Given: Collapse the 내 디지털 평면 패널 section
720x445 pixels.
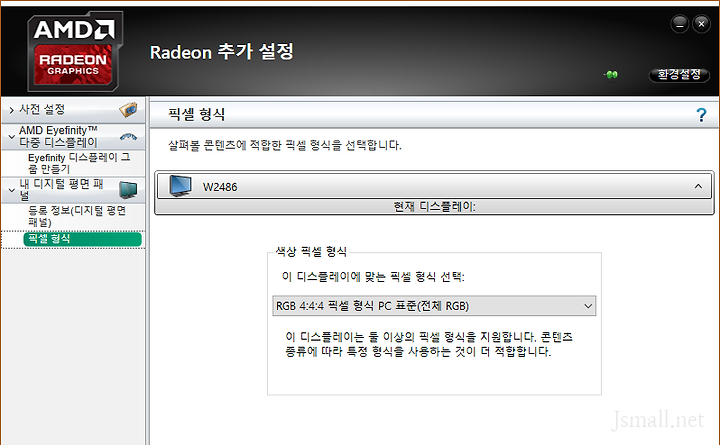Looking at the screenshot, I should click(11, 190).
